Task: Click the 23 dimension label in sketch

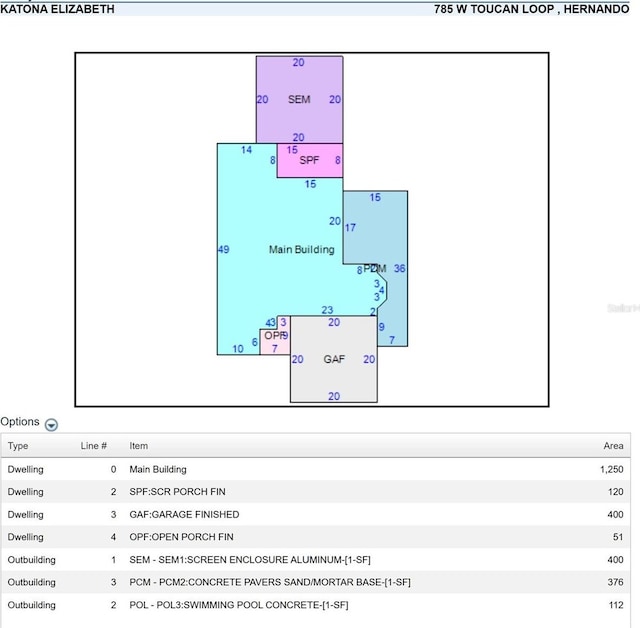Action: pos(327,310)
